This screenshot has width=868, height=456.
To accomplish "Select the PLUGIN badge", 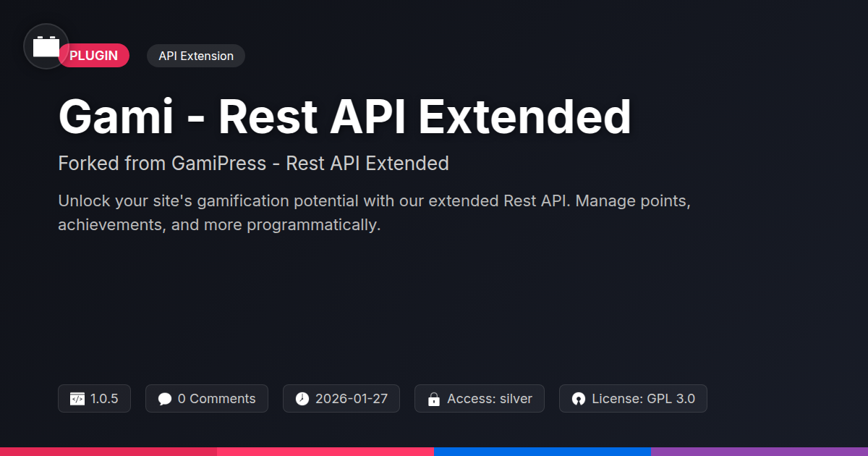I will (x=94, y=56).
